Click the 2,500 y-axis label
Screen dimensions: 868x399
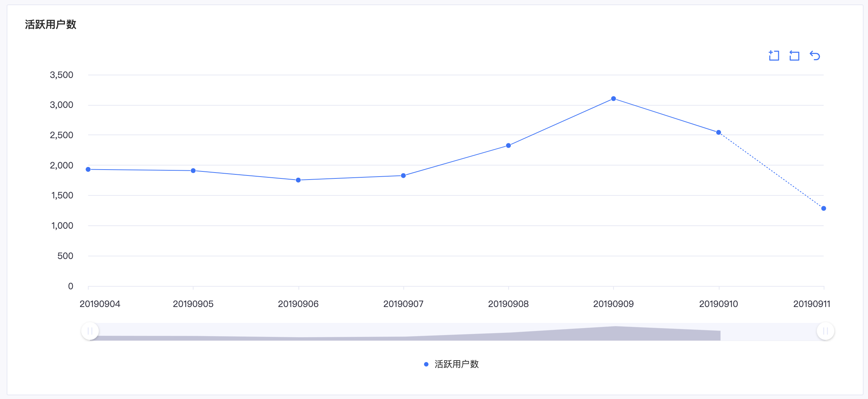click(x=62, y=135)
